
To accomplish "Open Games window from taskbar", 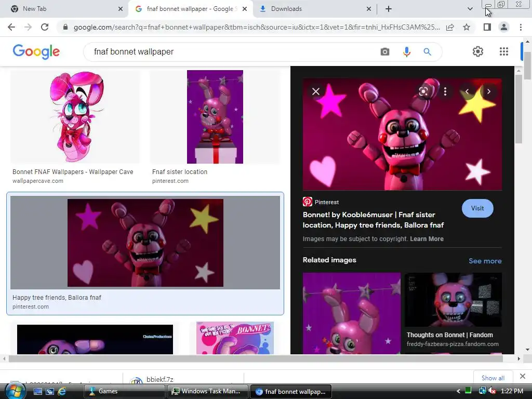I will (124, 391).
